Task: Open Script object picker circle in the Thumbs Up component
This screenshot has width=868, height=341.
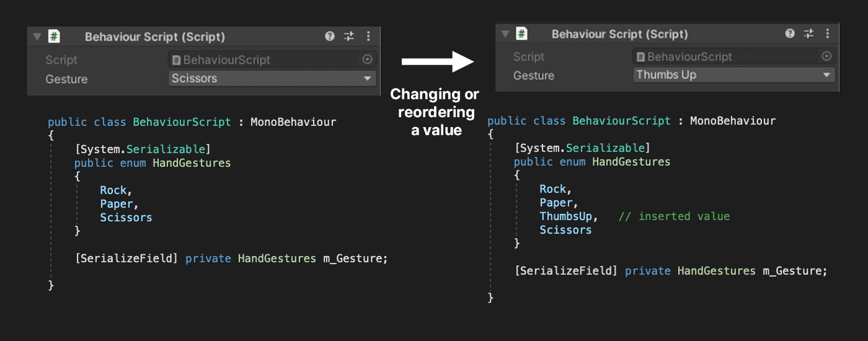Action: 826,56
